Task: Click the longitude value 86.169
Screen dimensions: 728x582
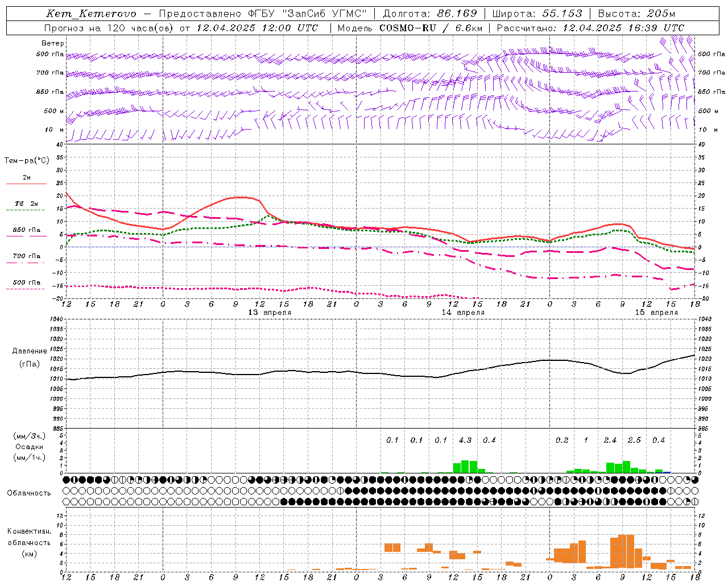Action: (457, 14)
